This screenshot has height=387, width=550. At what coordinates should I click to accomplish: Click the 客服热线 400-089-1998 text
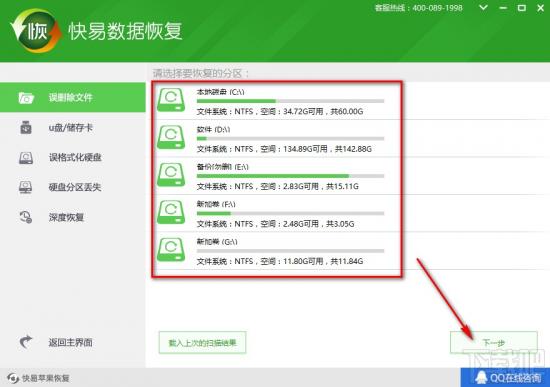(418, 8)
